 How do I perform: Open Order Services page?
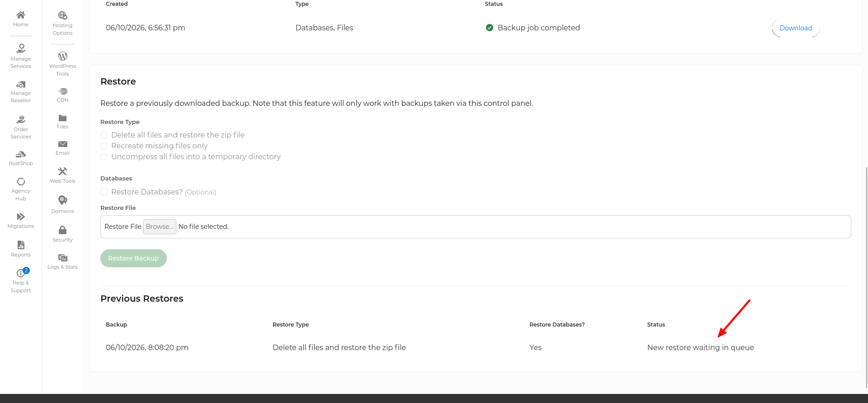(x=21, y=127)
